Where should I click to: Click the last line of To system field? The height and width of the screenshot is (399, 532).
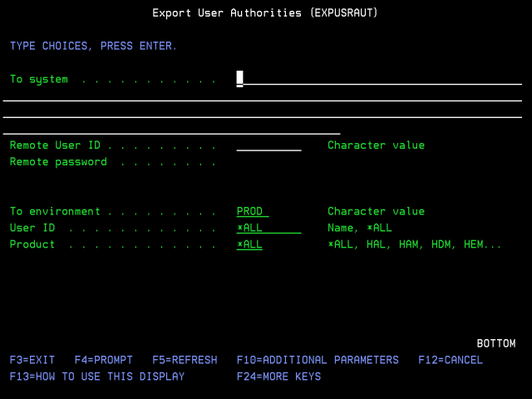(x=171, y=128)
